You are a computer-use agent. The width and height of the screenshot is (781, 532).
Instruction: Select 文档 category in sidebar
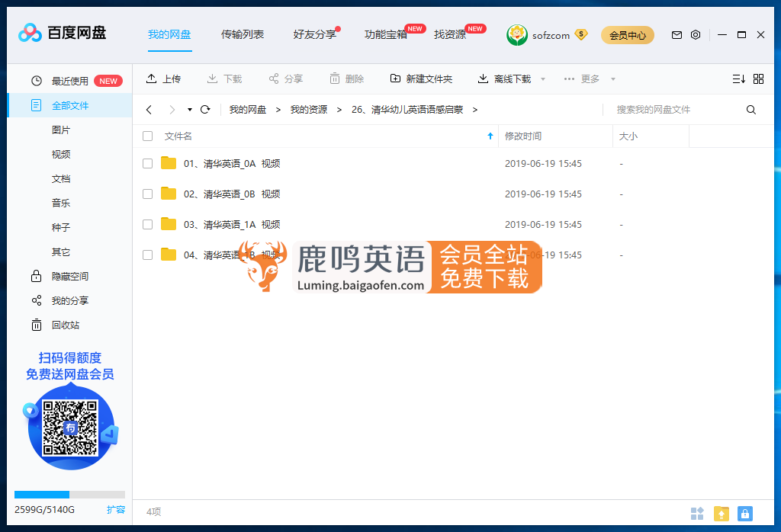(61, 178)
